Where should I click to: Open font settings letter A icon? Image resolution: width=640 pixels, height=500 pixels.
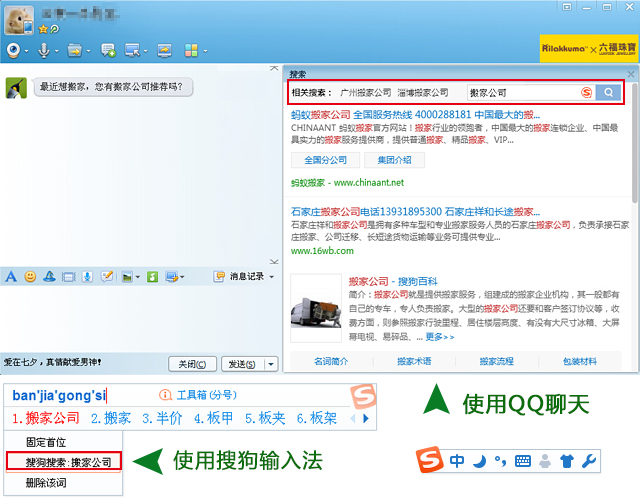11,277
